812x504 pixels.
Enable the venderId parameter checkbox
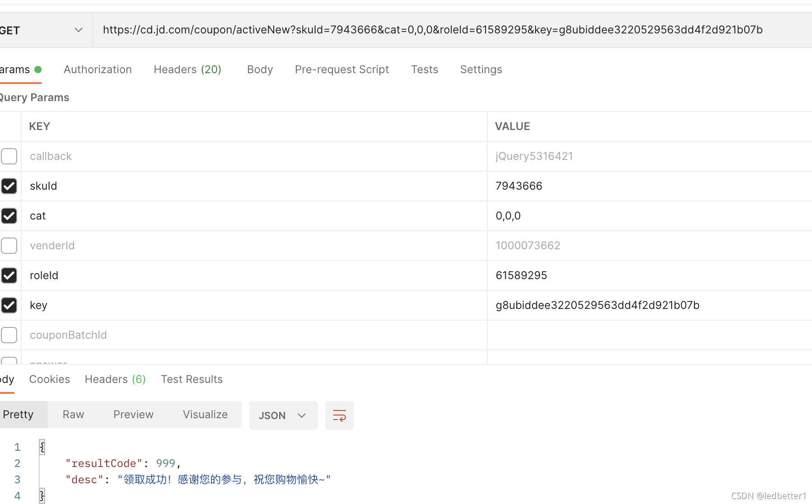pyautogui.click(x=9, y=246)
